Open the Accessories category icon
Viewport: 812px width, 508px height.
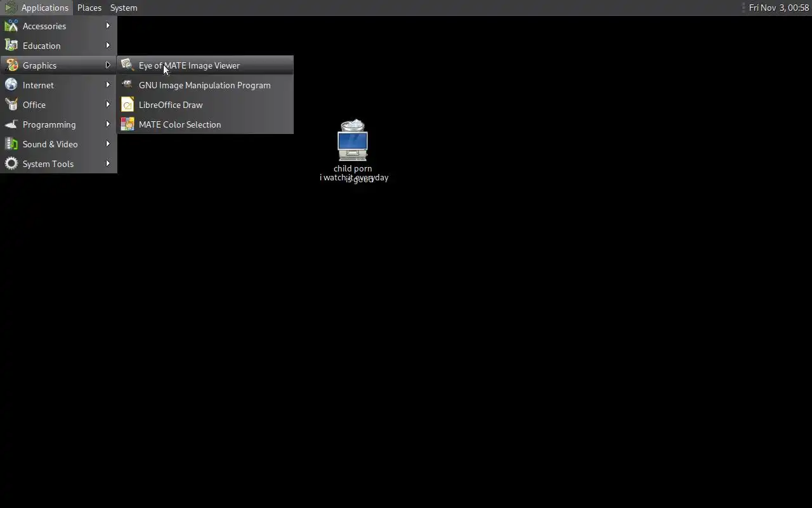[11, 26]
